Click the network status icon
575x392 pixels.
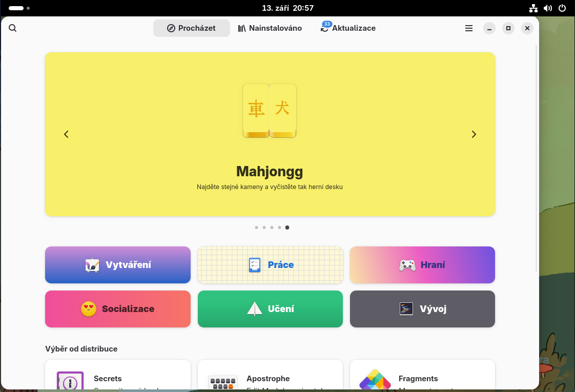(533, 8)
